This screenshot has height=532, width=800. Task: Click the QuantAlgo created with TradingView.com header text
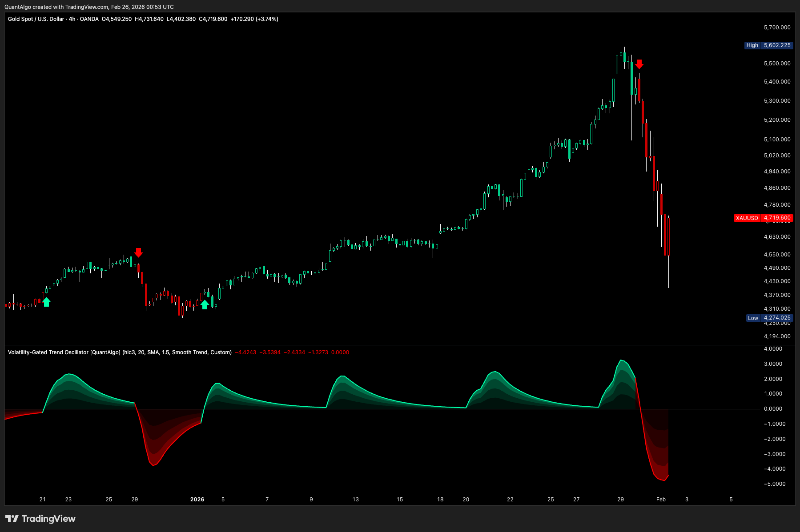[89, 7]
